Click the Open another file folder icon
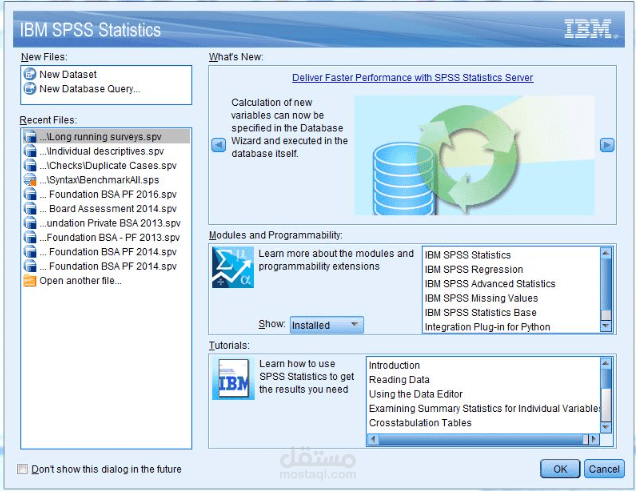 pos(30,281)
